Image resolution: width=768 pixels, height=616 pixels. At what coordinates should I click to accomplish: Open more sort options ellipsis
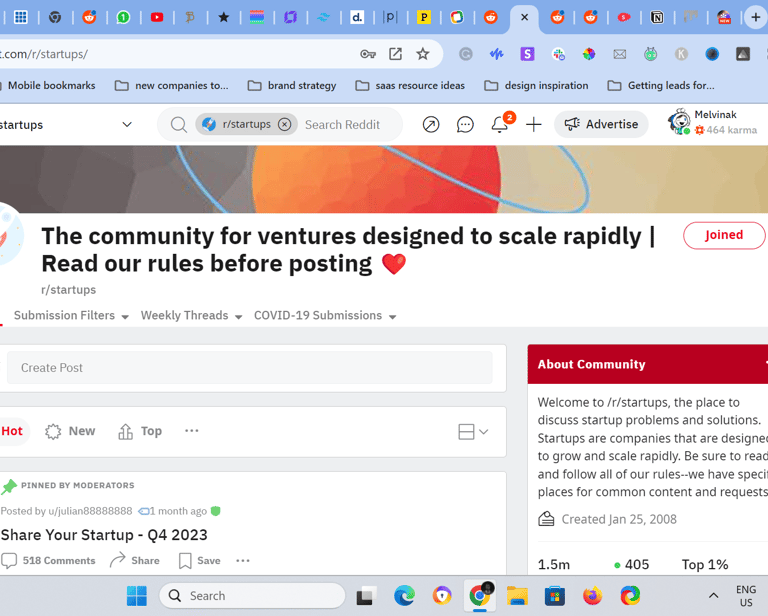point(192,431)
